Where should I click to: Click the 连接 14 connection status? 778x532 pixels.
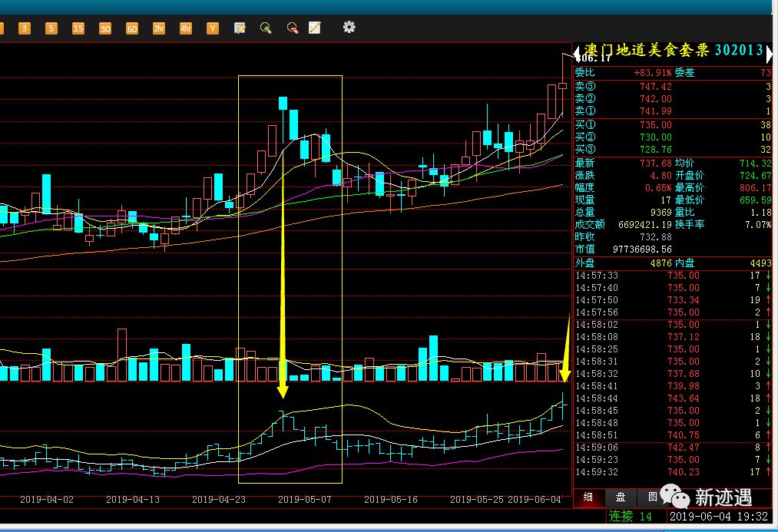pos(631,517)
